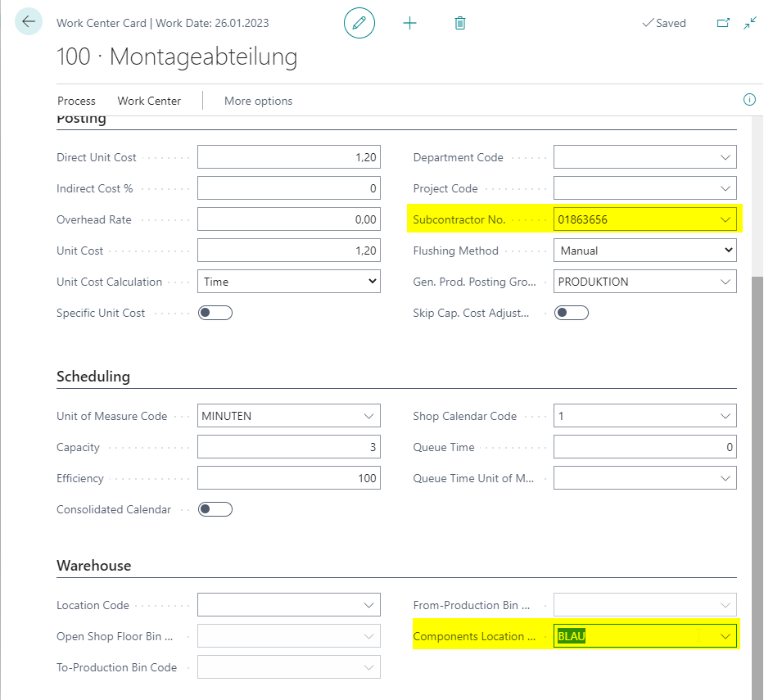This screenshot has height=700, width=782.
Task: Enable Skip Cap. Cost Adjustment toggle
Action: [x=571, y=313]
